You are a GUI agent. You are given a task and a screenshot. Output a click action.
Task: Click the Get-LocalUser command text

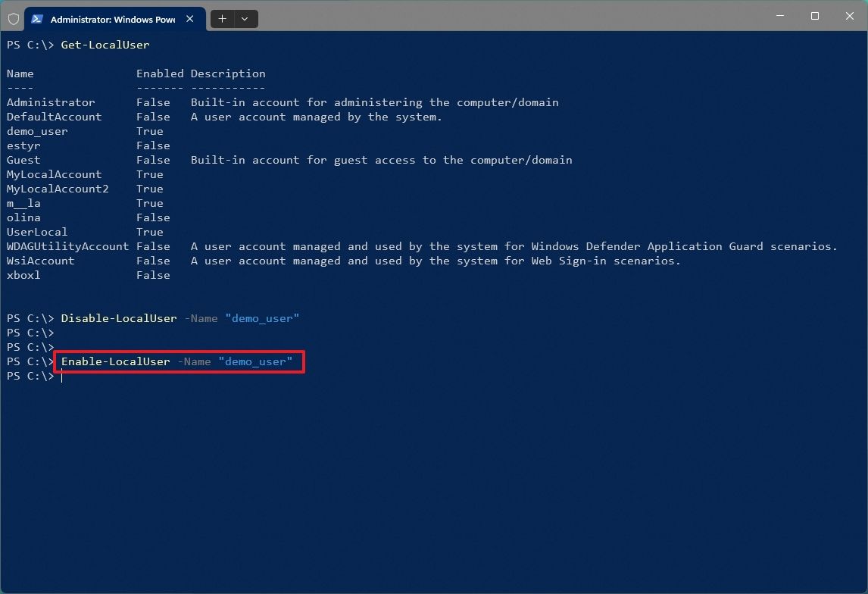pyautogui.click(x=105, y=45)
